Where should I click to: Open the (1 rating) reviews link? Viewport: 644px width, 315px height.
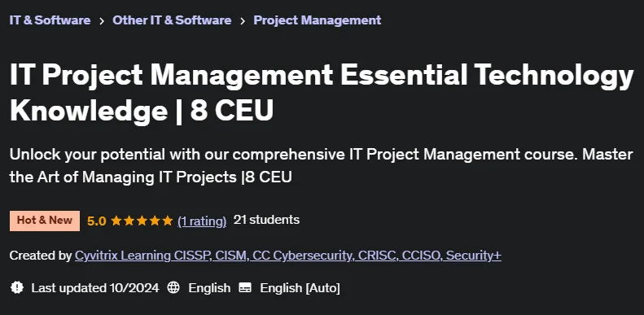[202, 221]
